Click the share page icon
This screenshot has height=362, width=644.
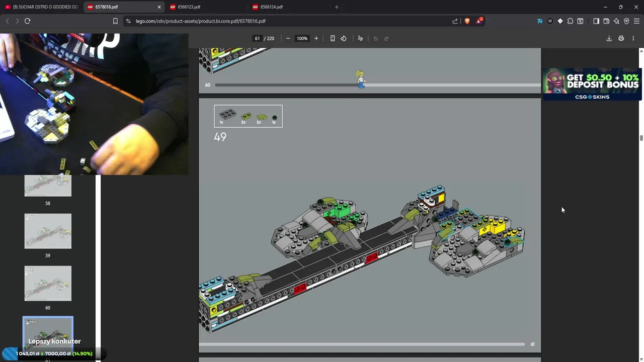click(x=455, y=21)
